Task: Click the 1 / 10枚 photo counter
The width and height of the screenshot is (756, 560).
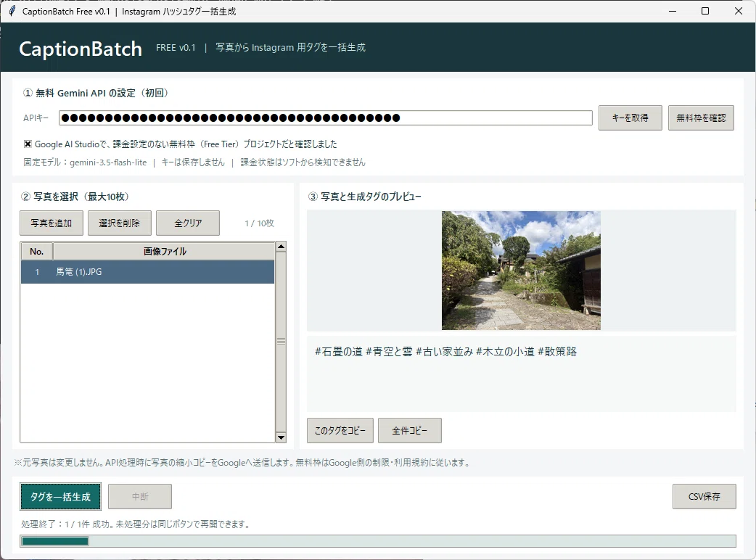Action: tap(260, 223)
